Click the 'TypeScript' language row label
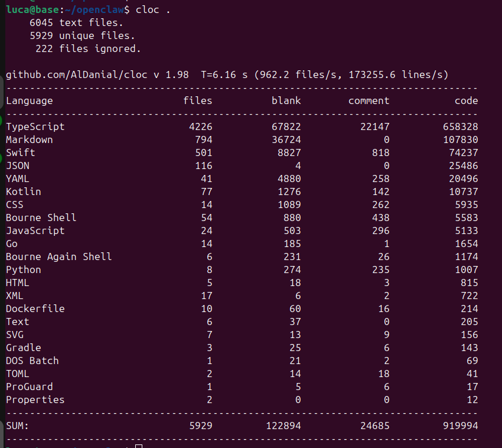The height and width of the screenshot is (448, 502). [x=35, y=126]
